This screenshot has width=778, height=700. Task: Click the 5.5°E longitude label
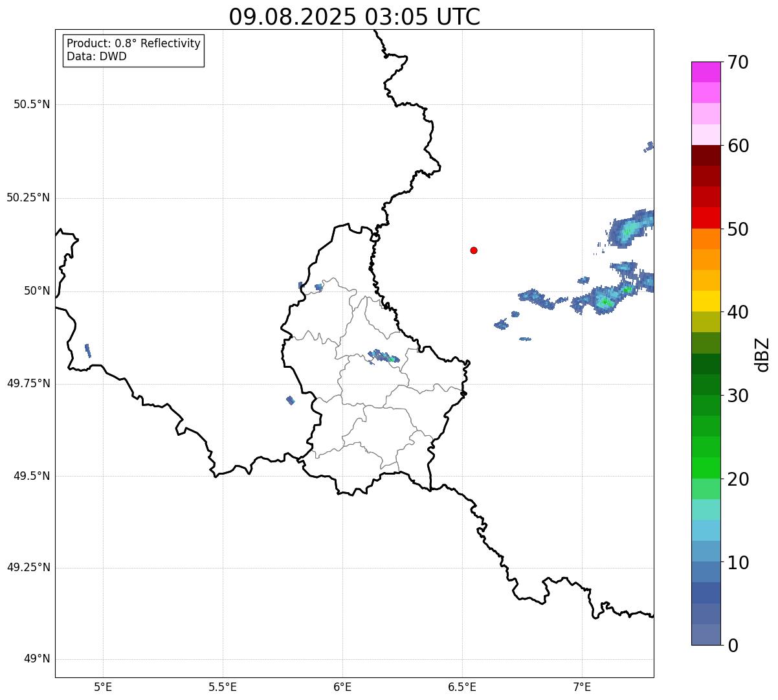pyautogui.click(x=223, y=686)
